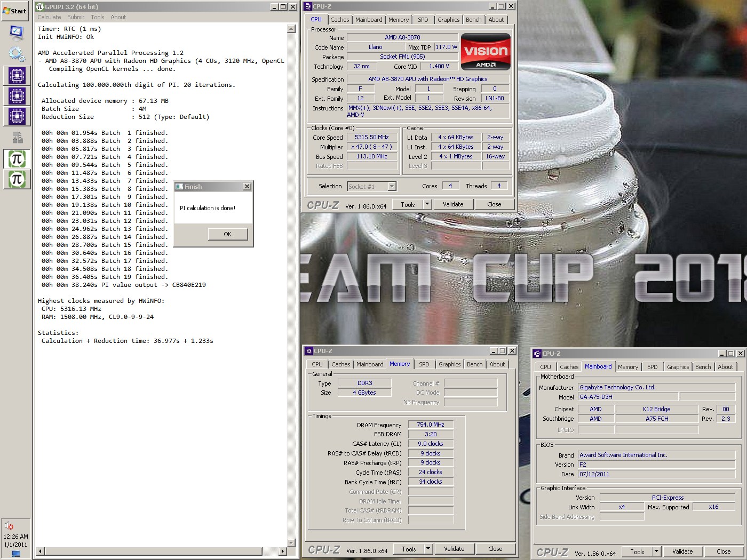
Task: Switch to Caches tab in top CPU-Z window
Action: pos(340,20)
